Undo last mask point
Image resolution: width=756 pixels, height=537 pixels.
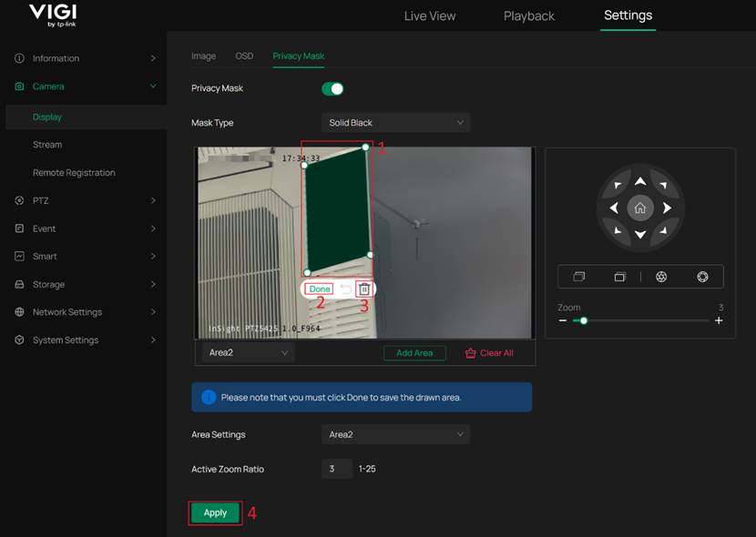pos(345,289)
